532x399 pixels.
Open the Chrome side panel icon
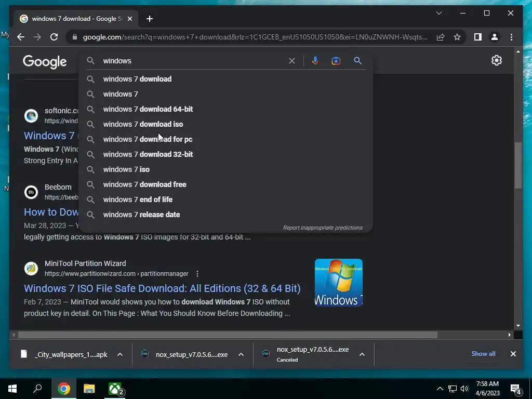(x=478, y=37)
